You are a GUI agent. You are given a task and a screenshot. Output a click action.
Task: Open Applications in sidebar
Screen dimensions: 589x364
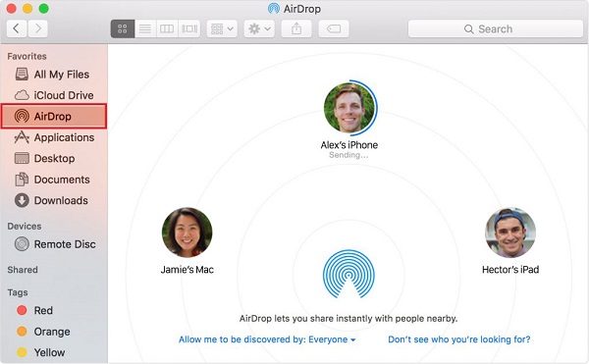point(54,137)
